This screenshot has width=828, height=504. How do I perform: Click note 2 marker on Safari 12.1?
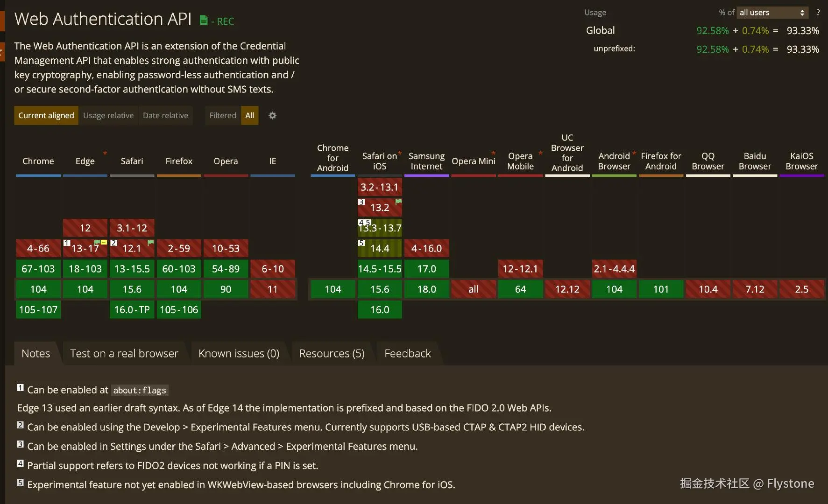click(113, 243)
